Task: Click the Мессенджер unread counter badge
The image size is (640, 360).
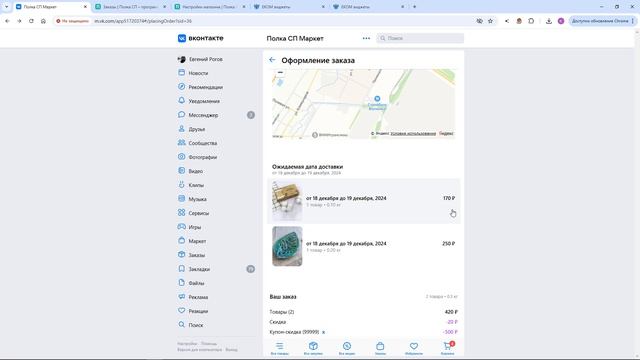Action: click(251, 115)
